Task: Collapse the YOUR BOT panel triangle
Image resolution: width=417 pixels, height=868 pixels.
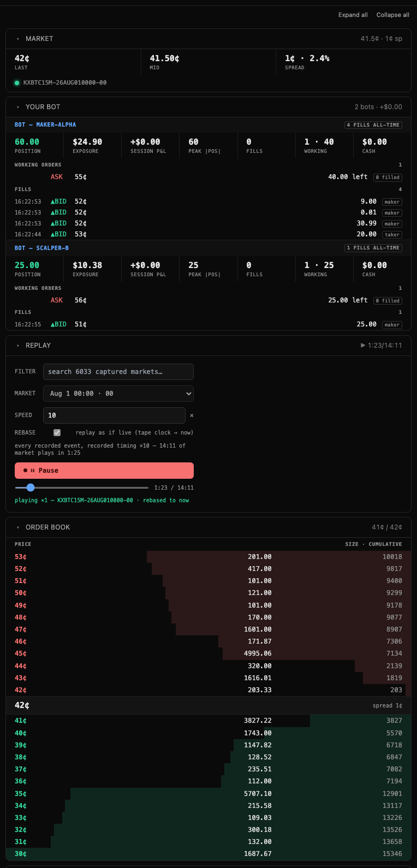Action: (18, 108)
